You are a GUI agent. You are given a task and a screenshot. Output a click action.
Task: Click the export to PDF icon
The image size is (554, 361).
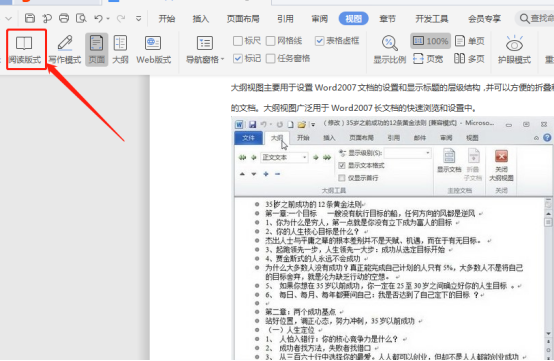click(47, 18)
